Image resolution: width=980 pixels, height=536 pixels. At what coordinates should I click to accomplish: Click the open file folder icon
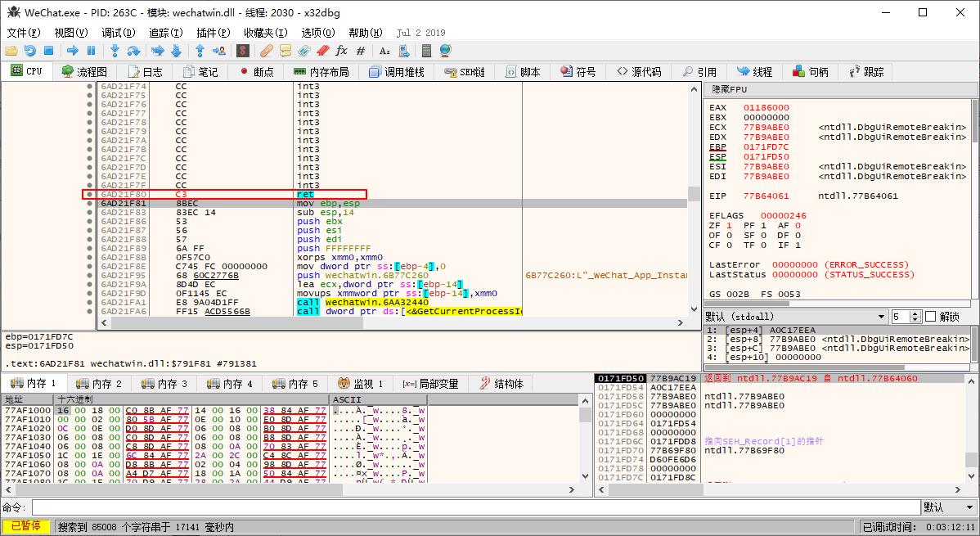pyautogui.click(x=11, y=51)
